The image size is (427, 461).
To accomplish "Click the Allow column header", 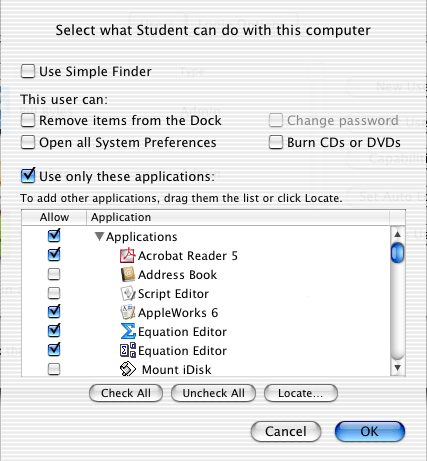I will click(x=54, y=217).
